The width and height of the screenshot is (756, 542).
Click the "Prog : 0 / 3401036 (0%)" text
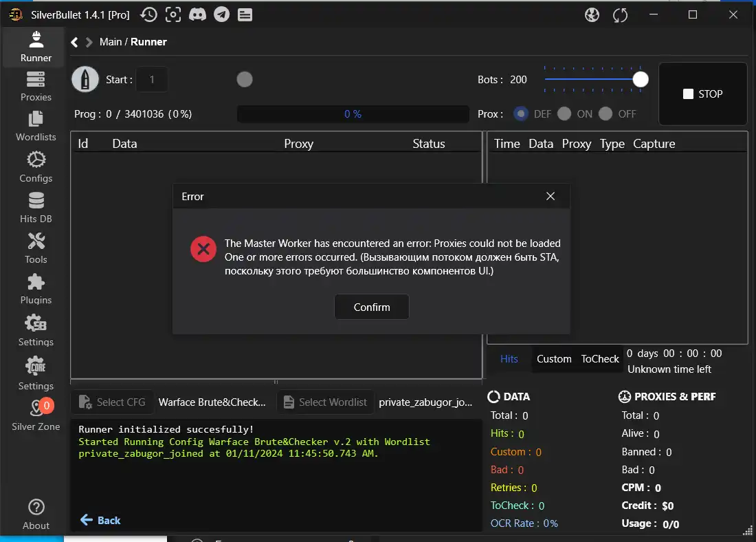coord(133,114)
